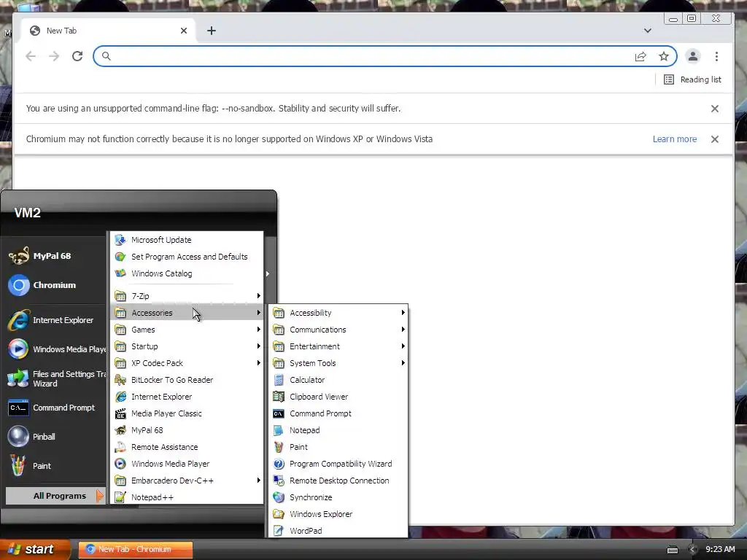Image resolution: width=747 pixels, height=560 pixels.
Task: Click the All Programs button
Action: [x=55, y=496]
